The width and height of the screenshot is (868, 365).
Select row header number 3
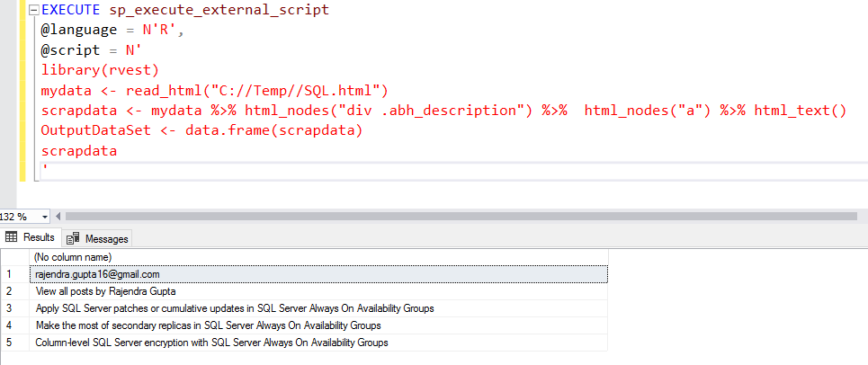click(14, 308)
